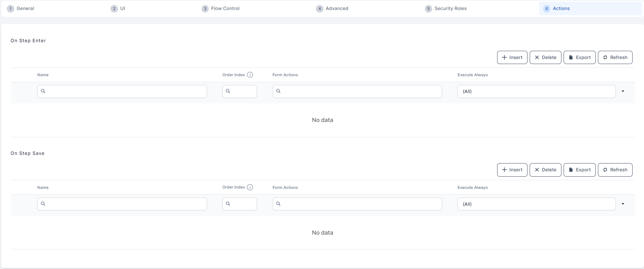644x269 pixels.
Task: Open the Flow Control tab
Action: pos(225,9)
